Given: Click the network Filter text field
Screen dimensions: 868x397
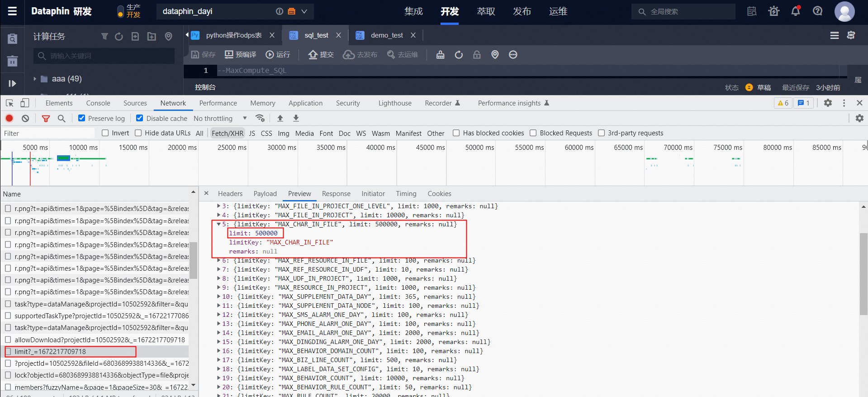Looking at the screenshot, I should (47, 133).
